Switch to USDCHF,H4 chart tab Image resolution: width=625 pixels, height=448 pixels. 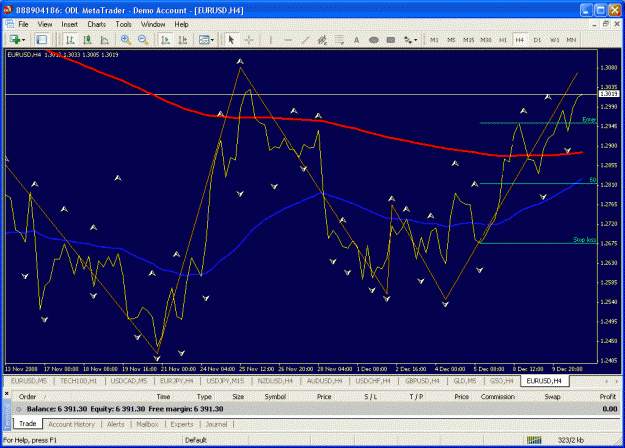coord(373,381)
